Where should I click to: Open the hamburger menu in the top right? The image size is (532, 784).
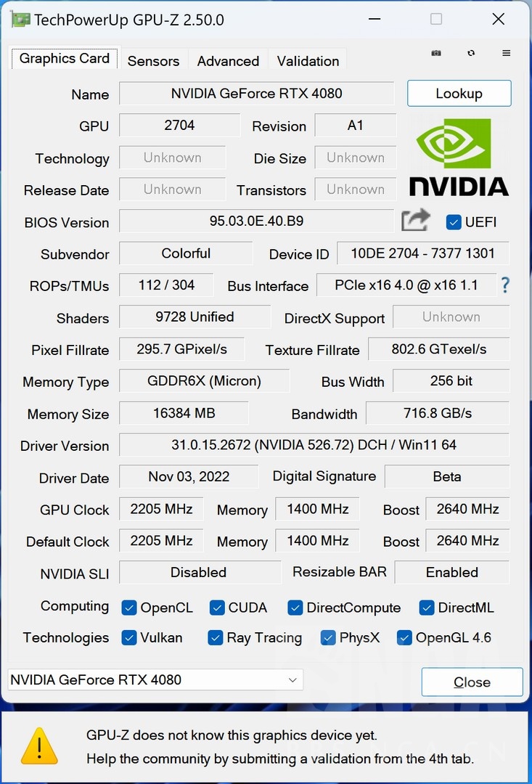[x=506, y=53]
